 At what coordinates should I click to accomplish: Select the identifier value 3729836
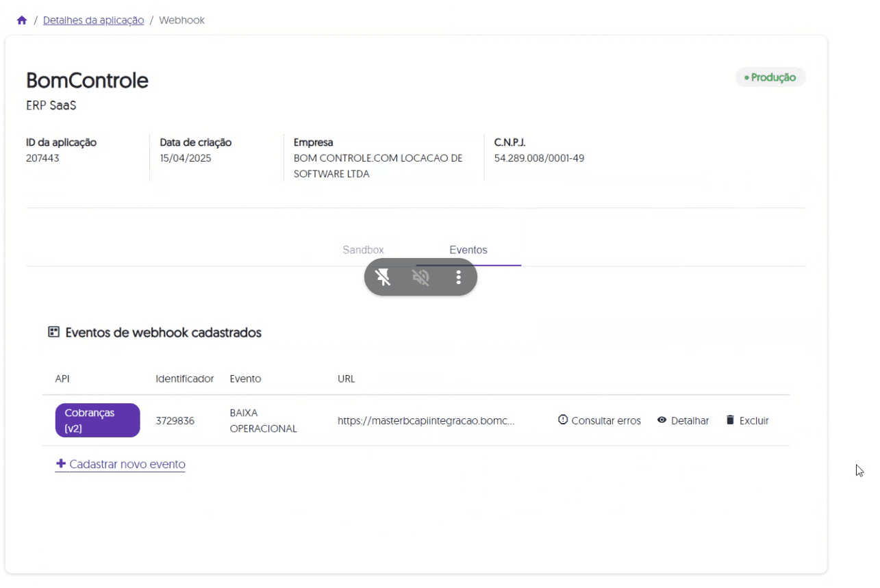[175, 421]
